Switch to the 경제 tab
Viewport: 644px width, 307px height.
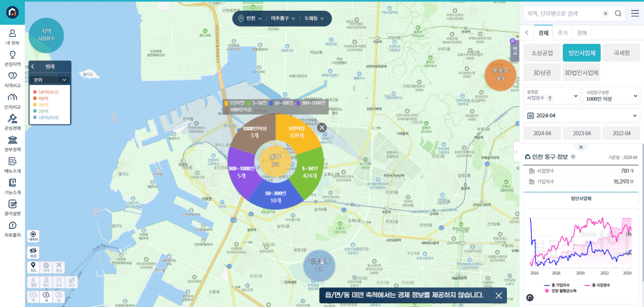[x=544, y=33]
